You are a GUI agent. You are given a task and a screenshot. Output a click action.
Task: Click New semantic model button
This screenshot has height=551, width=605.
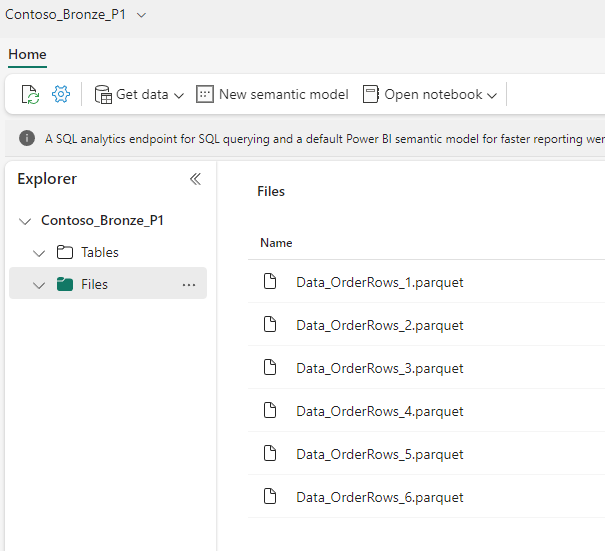pyautogui.click(x=272, y=94)
